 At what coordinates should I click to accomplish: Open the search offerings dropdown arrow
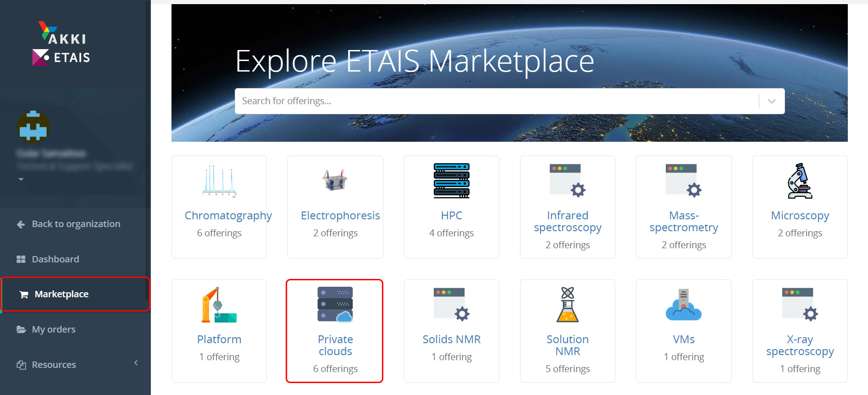pyautogui.click(x=772, y=101)
